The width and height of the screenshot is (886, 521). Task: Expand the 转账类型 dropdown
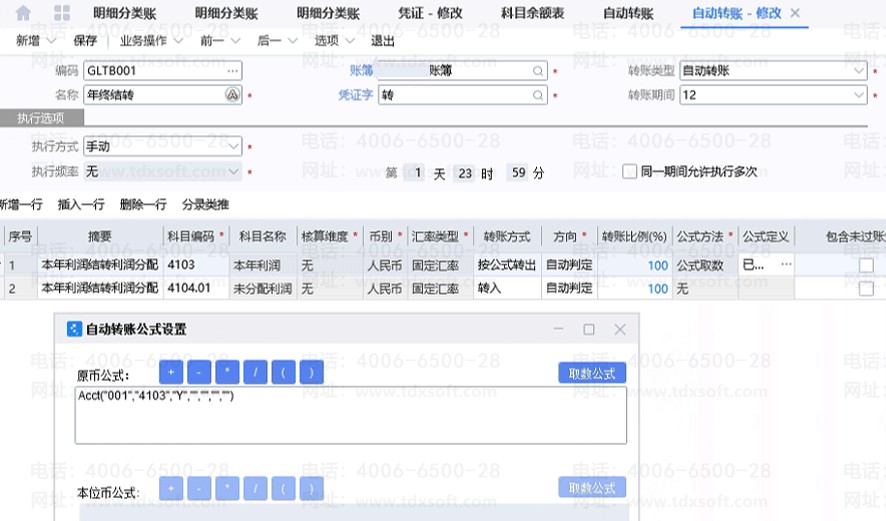pyautogui.click(x=859, y=71)
